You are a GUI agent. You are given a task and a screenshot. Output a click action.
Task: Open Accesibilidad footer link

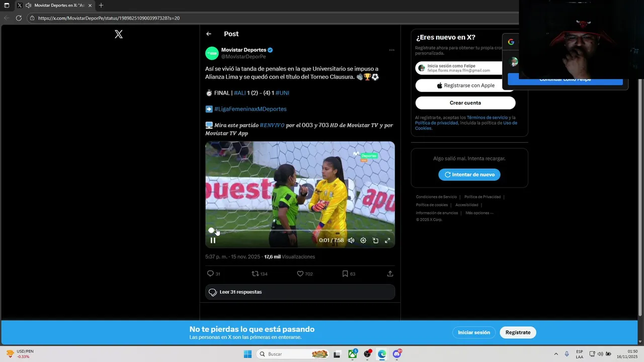click(467, 205)
